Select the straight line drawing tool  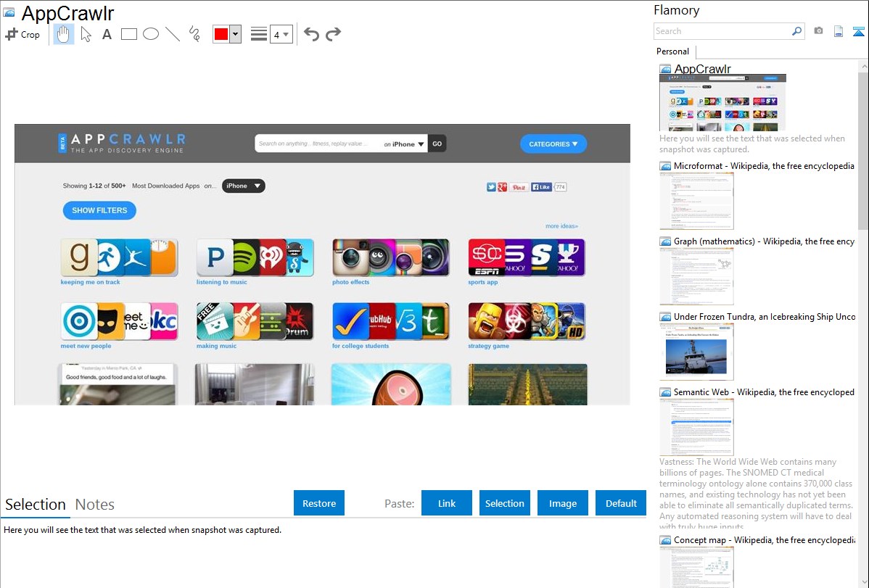point(173,34)
